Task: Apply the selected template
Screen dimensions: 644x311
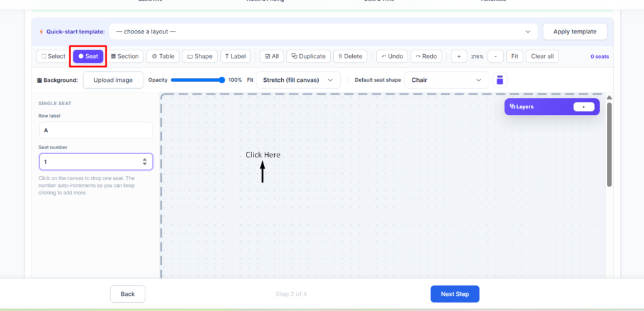Action: [575, 31]
